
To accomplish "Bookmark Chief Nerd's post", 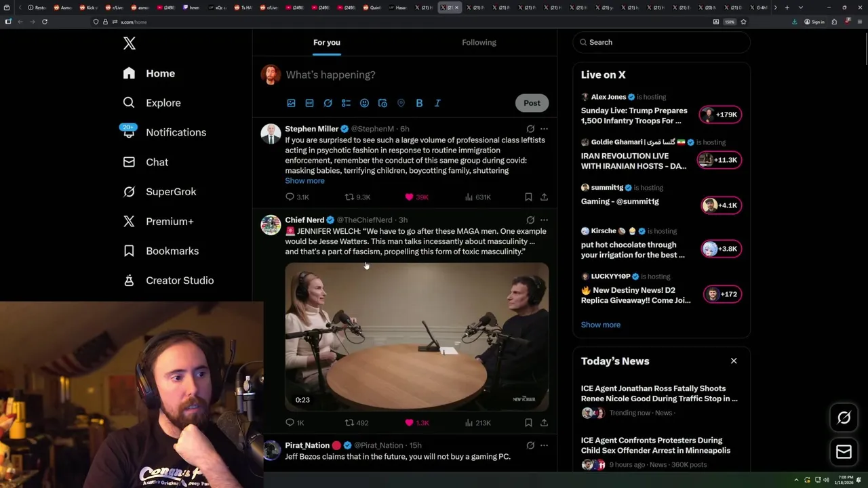I will click(x=528, y=423).
